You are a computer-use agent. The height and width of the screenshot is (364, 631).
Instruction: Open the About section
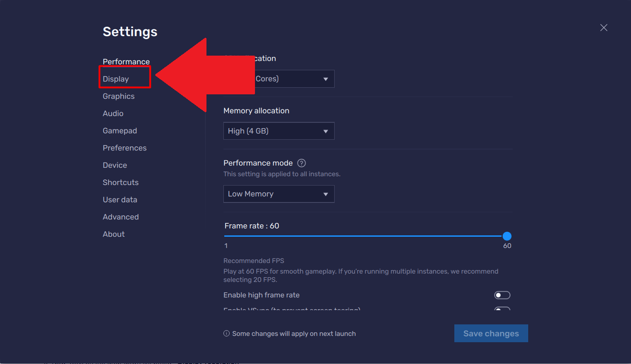pyautogui.click(x=113, y=234)
